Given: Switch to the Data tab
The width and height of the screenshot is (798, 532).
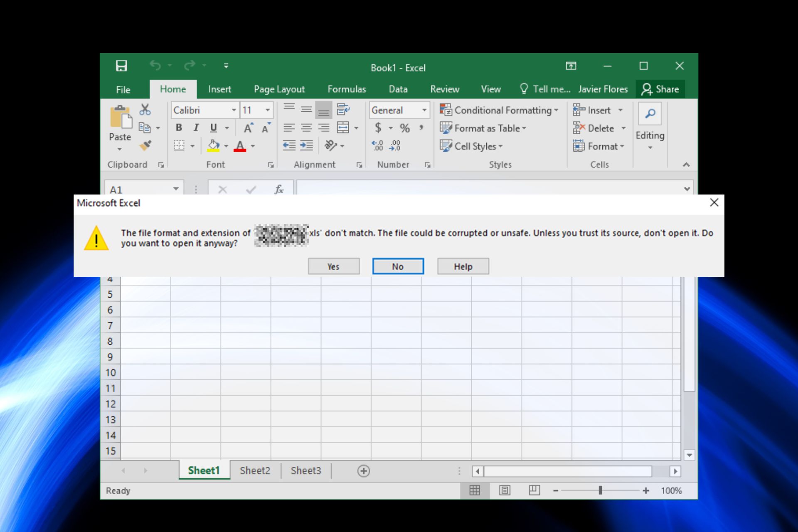Looking at the screenshot, I should 398,89.
